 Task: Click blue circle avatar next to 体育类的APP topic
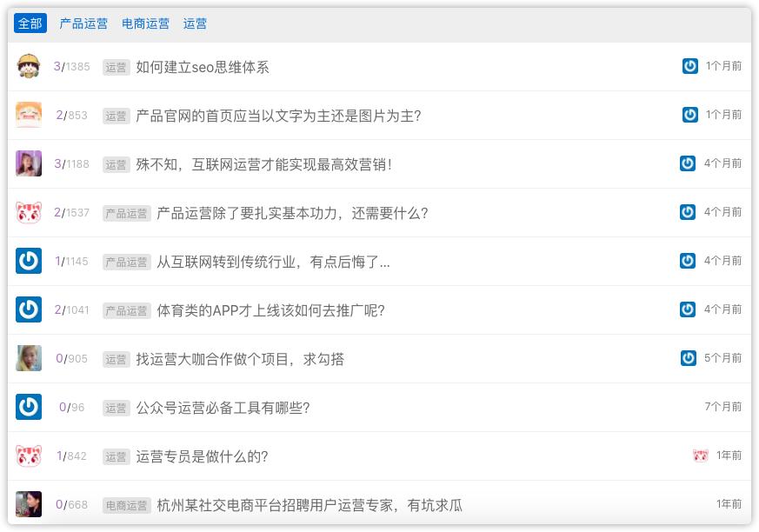pos(29,309)
